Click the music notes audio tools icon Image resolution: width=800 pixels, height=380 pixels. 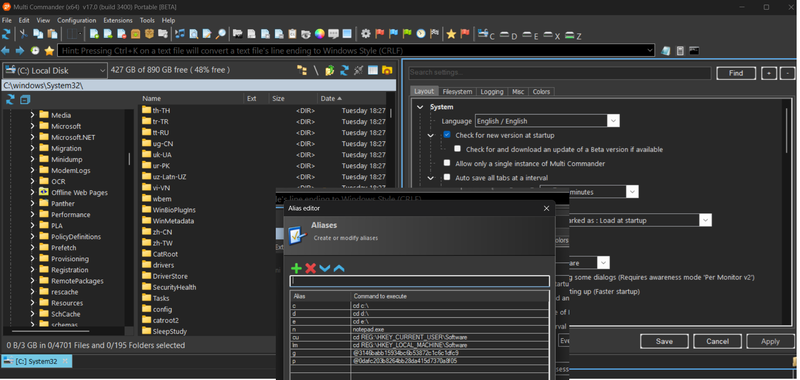point(180,34)
